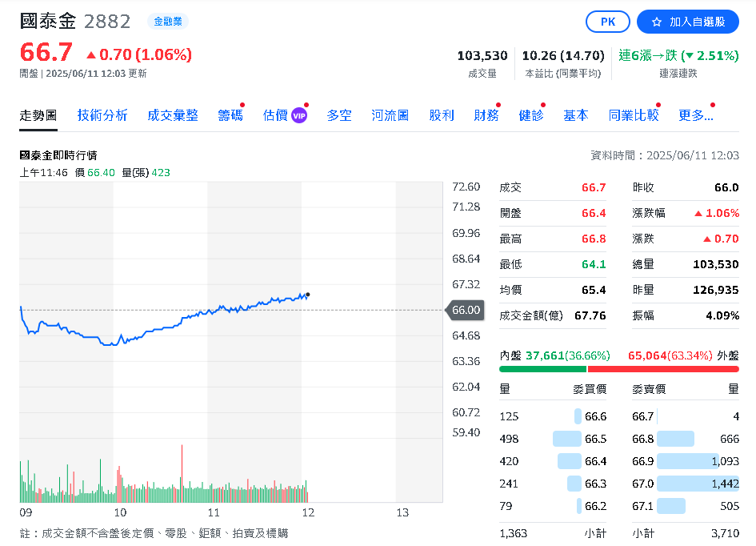The image size is (756, 546).
Task: Click the 委買價 66.6 row
Action: 553,416
